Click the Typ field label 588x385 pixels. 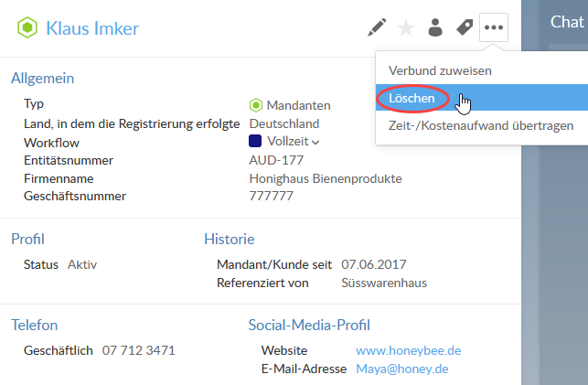(34, 103)
